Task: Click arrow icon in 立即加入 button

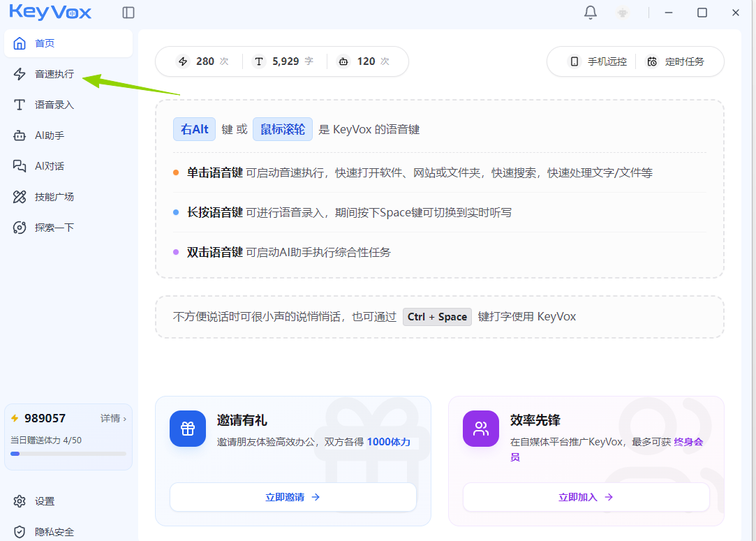Action: 609,497
